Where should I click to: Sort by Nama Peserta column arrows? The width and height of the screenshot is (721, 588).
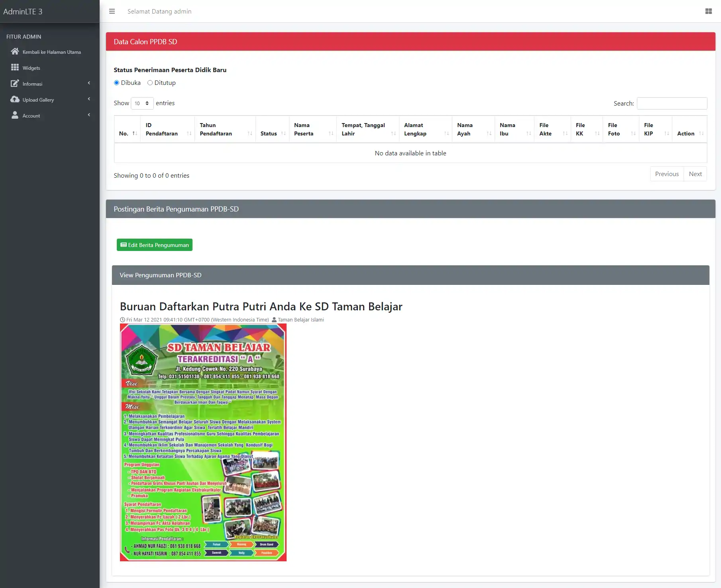tap(331, 133)
